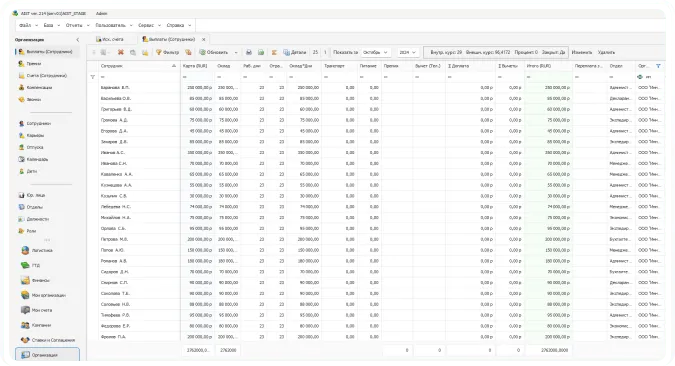Click the sigma summation toolbar icon

point(274,52)
